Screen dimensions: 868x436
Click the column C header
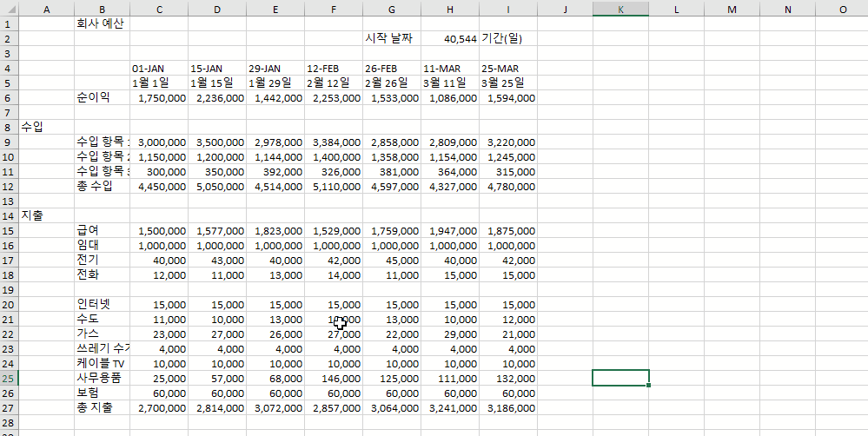159,9
